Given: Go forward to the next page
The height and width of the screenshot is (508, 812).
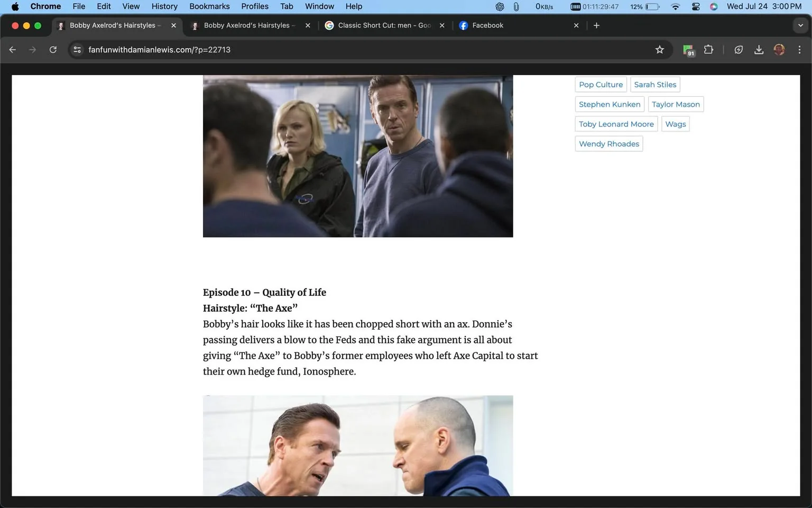Looking at the screenshot, I should click(x=33, y=50).
